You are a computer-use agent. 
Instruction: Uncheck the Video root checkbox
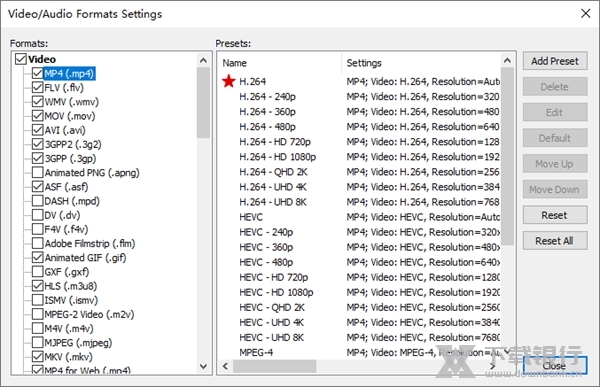(x=21, y=59)
